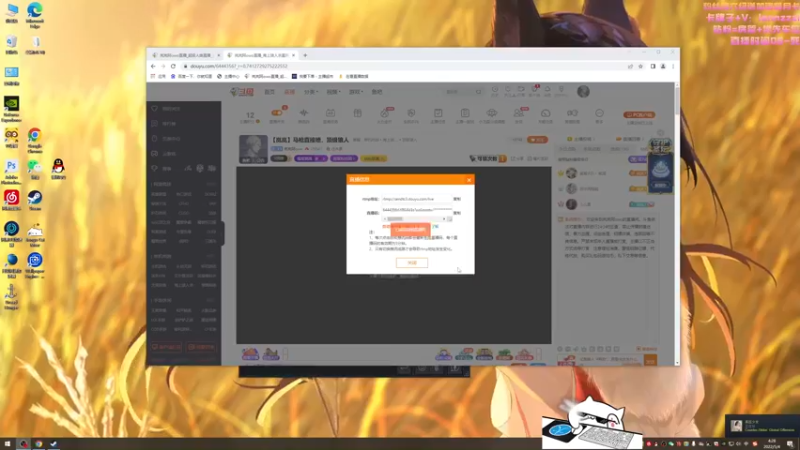Open the Video dropdown in Douyu nav
This screenshot has width=800, height=450.
333,92
